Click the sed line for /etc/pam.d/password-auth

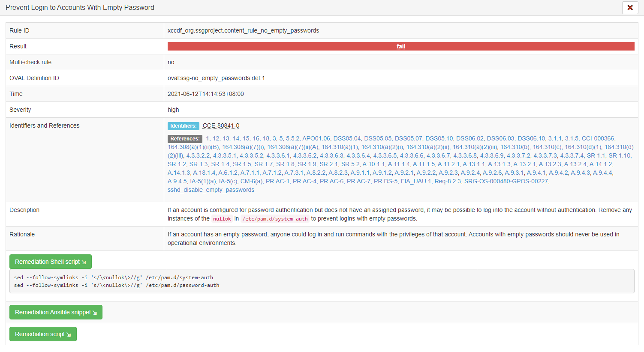point(116,285)
